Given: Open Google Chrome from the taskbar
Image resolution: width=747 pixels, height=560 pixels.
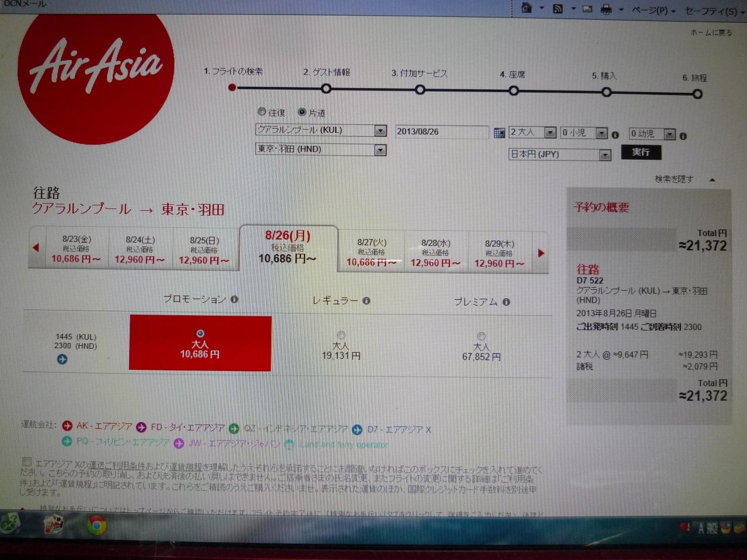Looking at the screenshot, I should [97, 526].
